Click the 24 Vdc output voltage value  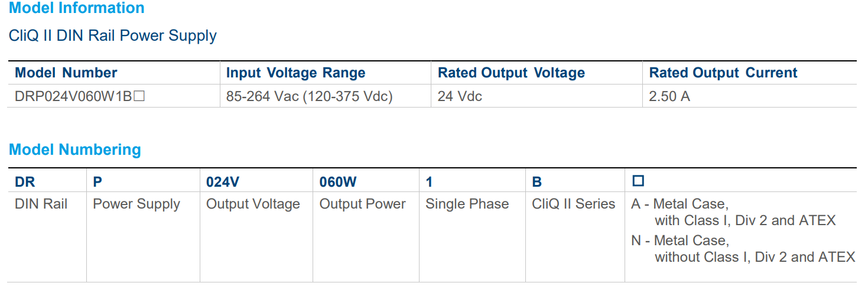click(x=460, y=96)
